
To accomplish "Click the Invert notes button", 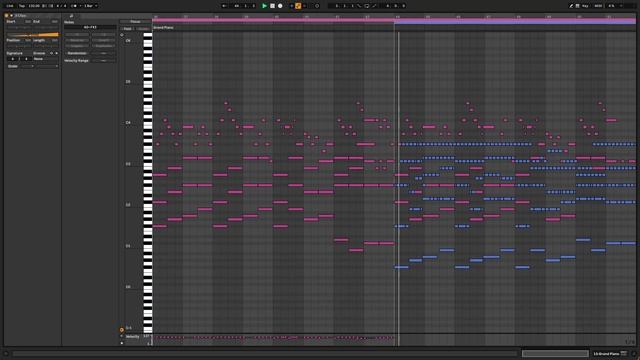I will pos(104,40).
